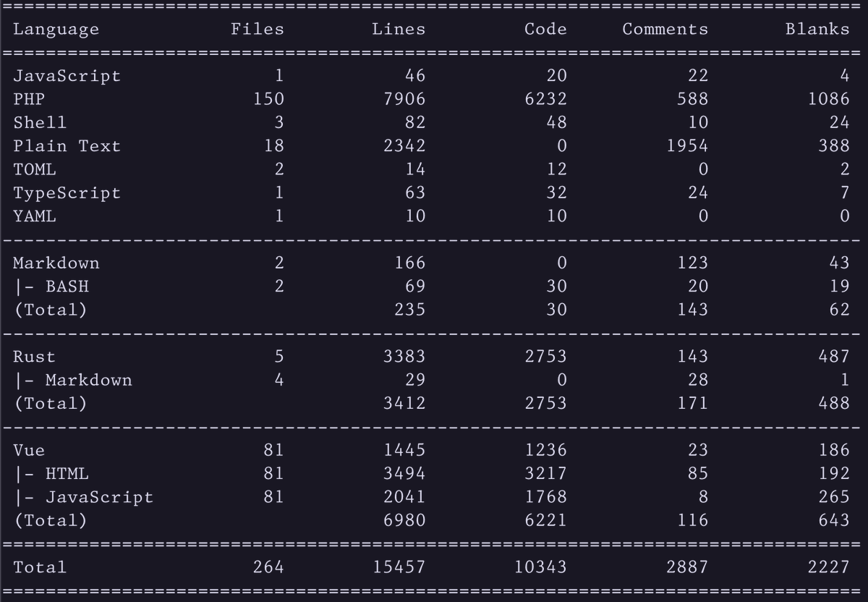Click TOML's lines value "14"
The height and width of the screenshot is (602, 868).
414,169
